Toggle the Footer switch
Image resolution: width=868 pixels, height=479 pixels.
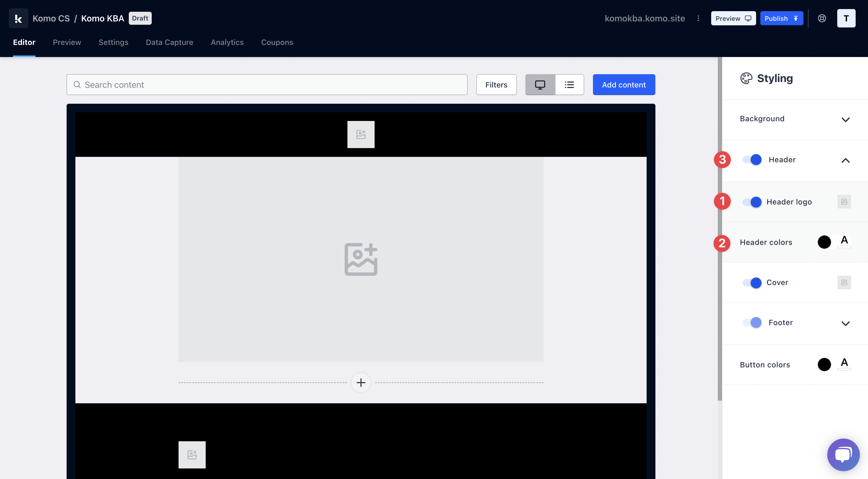click(x=752, y=322)
